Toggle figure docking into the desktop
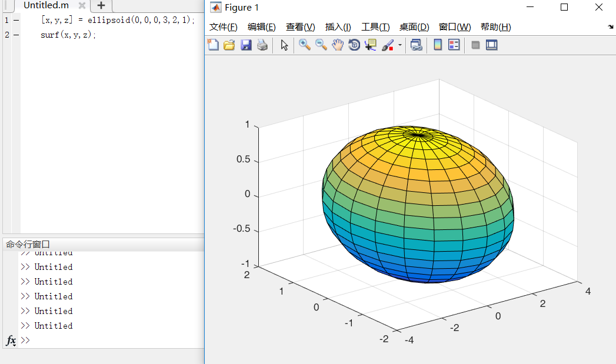 [x=491, y=45]
